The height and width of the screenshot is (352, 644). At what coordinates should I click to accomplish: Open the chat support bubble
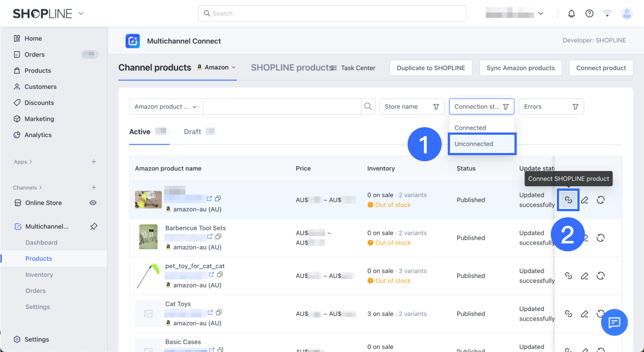coord(614,322)
